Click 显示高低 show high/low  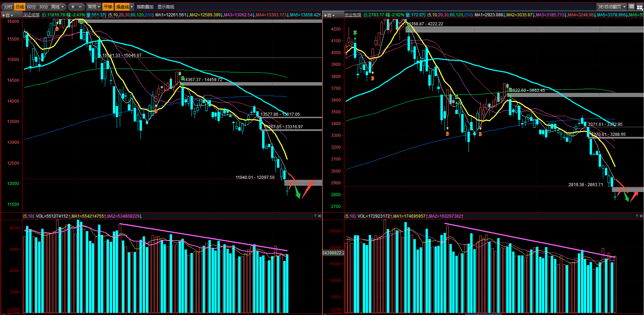tap(166, 7)
